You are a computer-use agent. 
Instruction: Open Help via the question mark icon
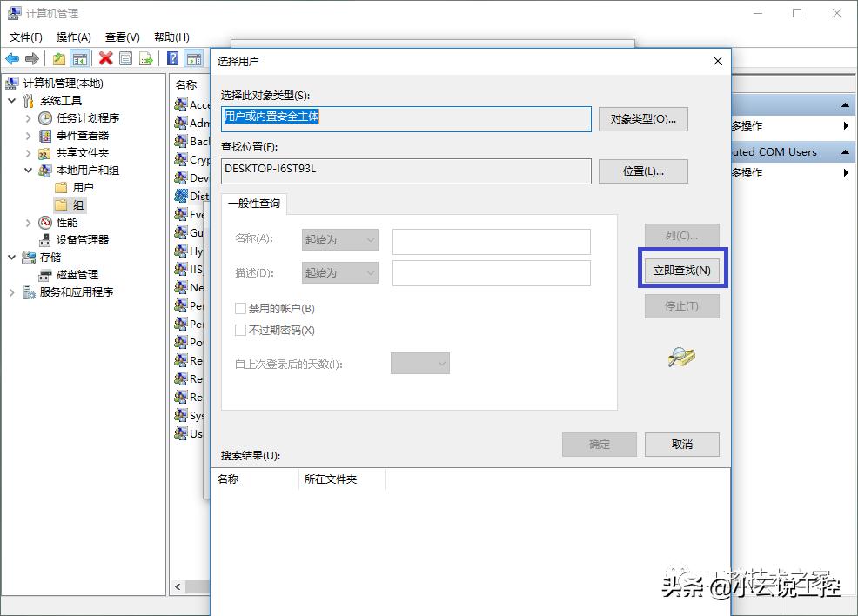point(173,57)
